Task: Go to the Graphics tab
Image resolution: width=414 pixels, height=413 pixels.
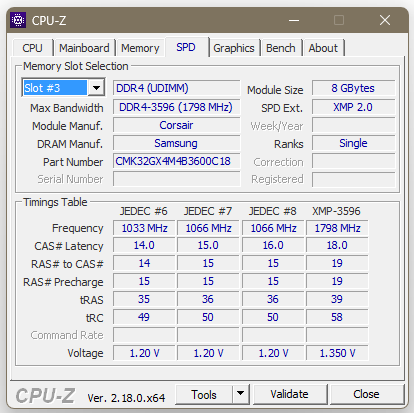Action: (x=234, y=48)
